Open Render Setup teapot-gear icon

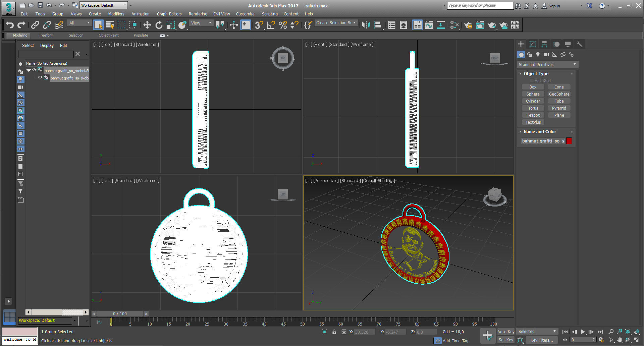(468, 25)
